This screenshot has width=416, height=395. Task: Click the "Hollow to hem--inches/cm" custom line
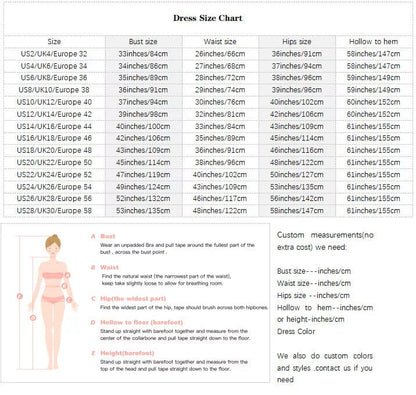click(325, 308)
